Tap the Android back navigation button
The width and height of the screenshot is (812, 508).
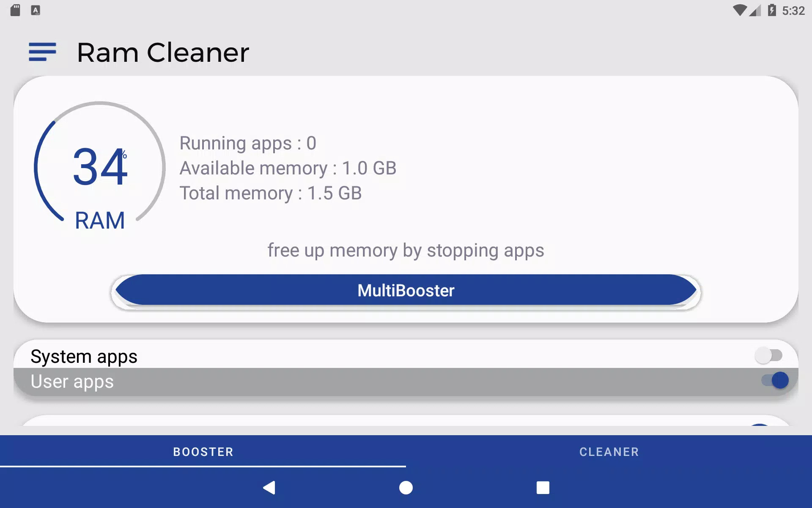(x=269, y=488)
